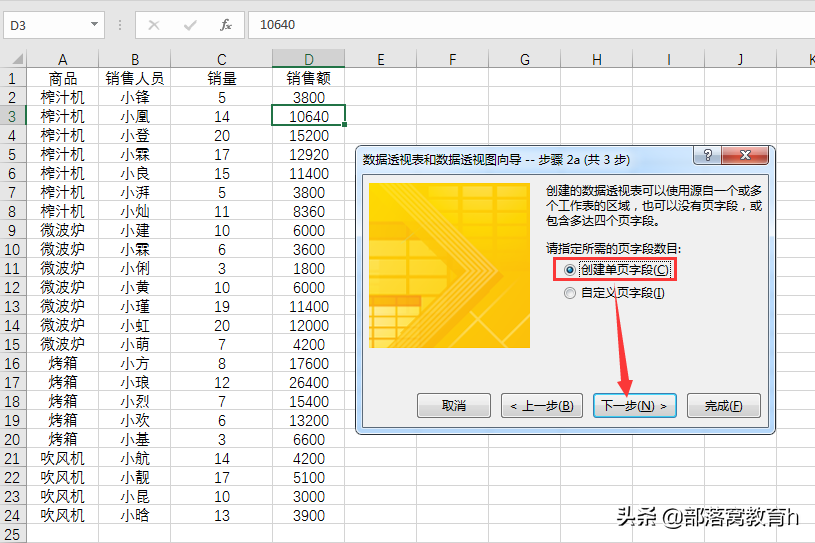Click salesperson cell 小良
Image resolution: width=815 pixels, height=543 pixels.
135,173
